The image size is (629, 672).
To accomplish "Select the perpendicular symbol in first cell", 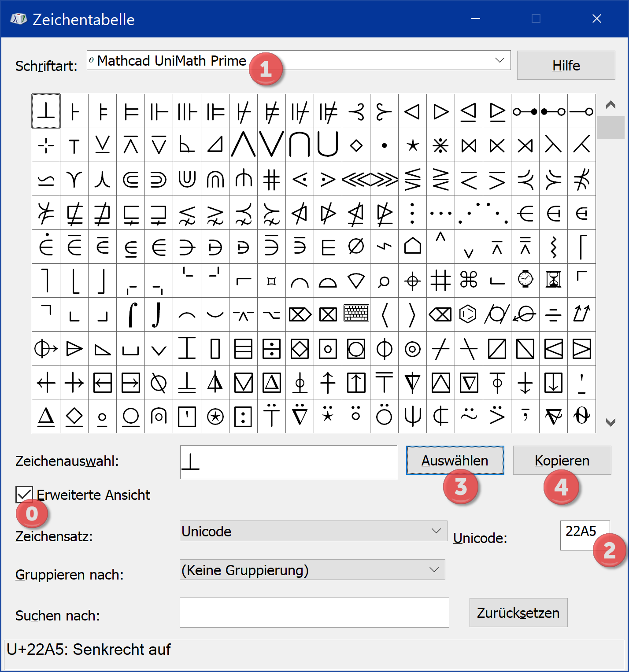I will 46,111.
